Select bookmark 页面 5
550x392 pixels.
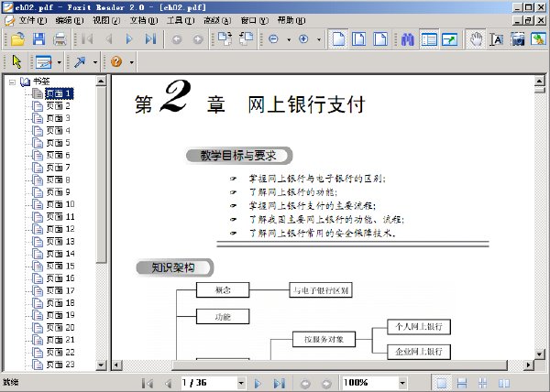pos(59,143)
